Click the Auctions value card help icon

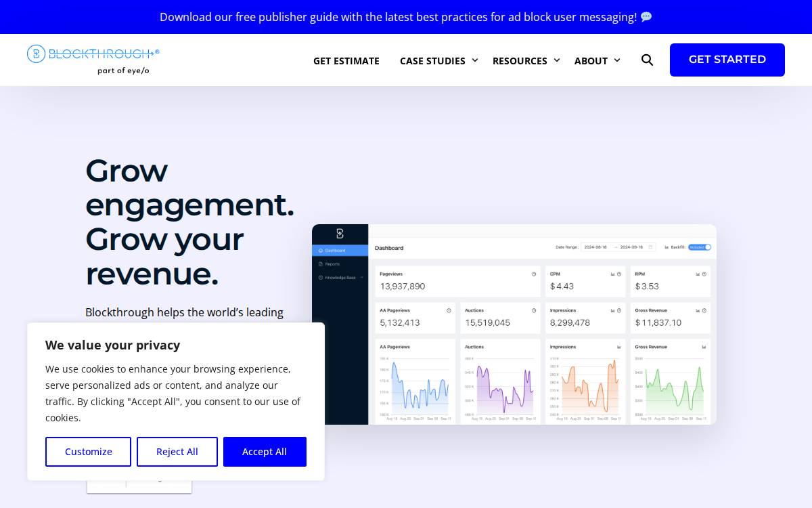(x=534, y=310)
